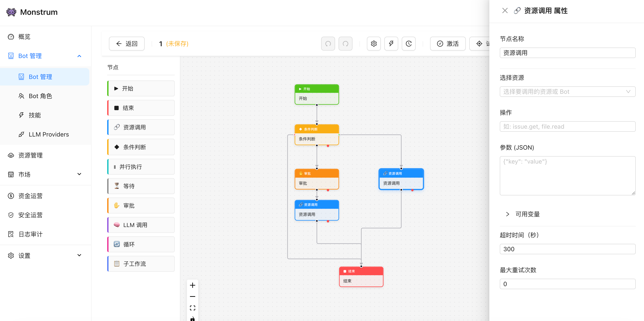Click the 节点名称 input field
This screenshot has height=321, width=644.
click(567, 53)
